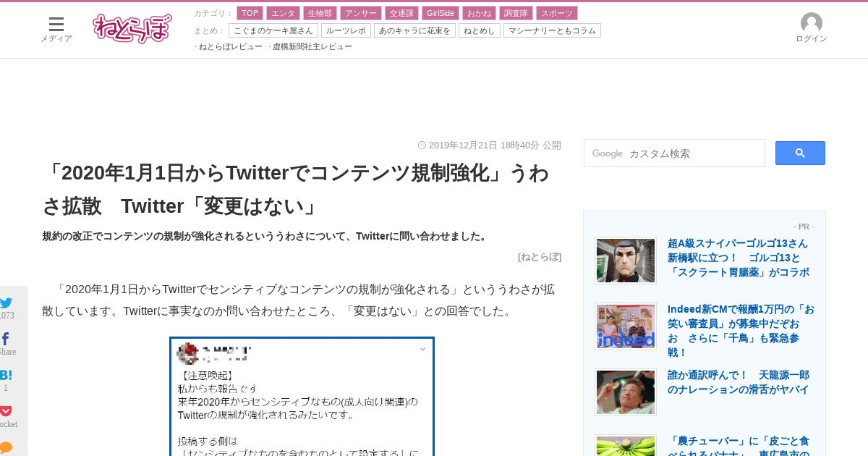Bookmark with the Hatena B! icon
Screen dimensions: 868x456
pyautogui.click(x=6, y=375)
